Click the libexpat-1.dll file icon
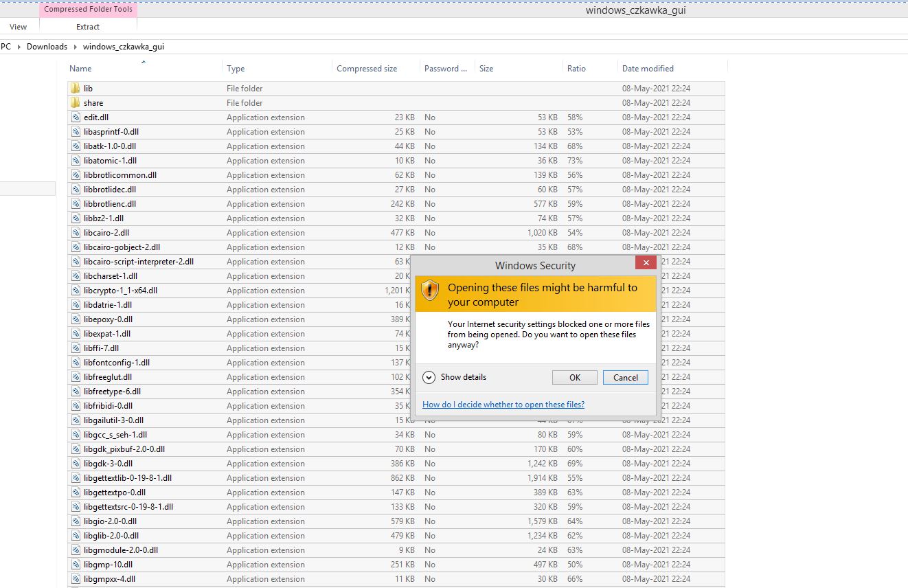The image size is (908, 588). (76, 334)
